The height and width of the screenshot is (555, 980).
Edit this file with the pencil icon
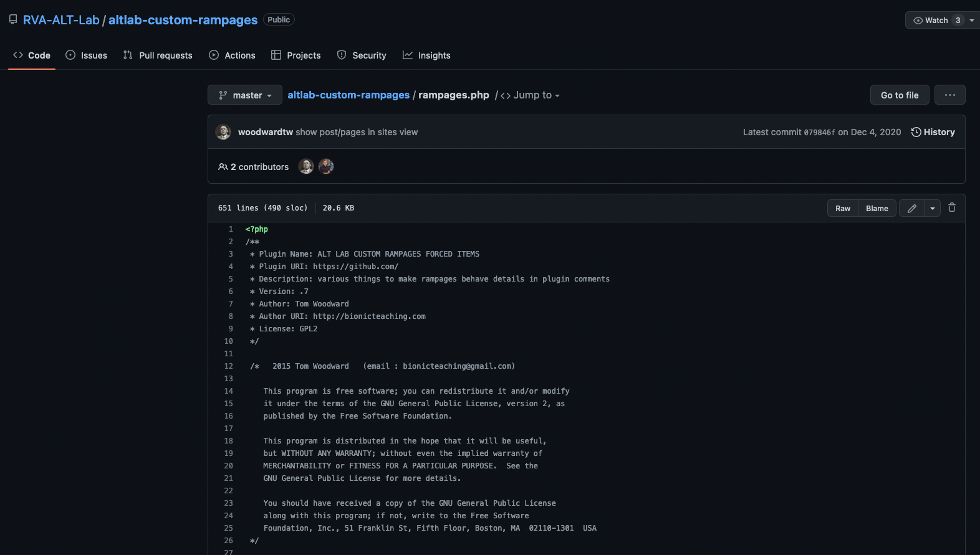[x=912, y=209]
